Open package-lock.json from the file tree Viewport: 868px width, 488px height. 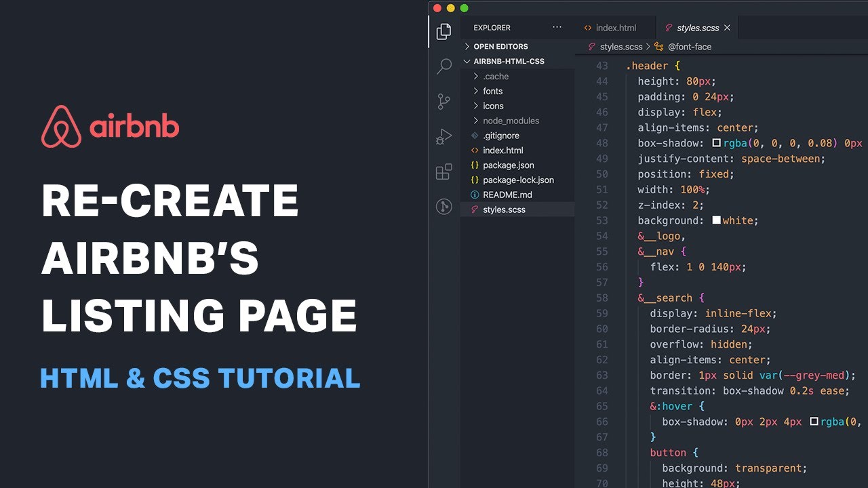[517, 180]
